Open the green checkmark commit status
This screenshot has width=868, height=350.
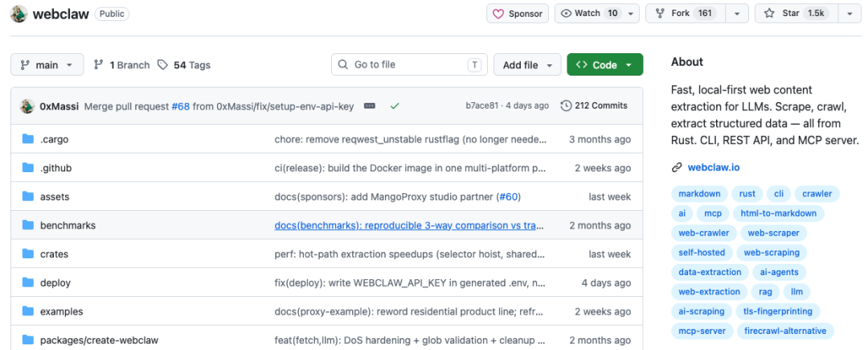(395, 105)
